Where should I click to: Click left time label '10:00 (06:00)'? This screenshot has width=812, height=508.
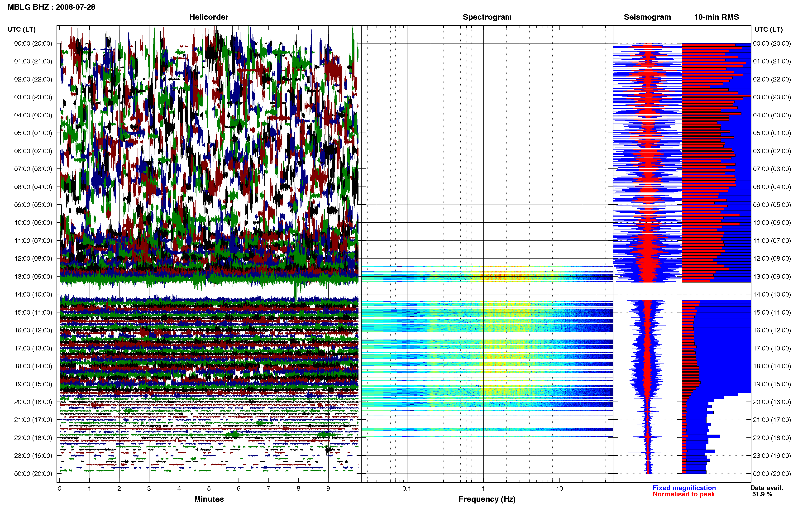coord(33,223)
